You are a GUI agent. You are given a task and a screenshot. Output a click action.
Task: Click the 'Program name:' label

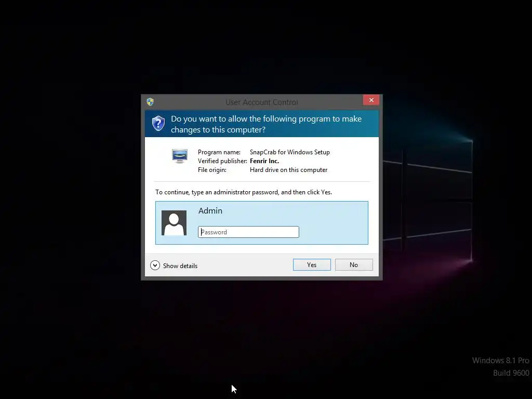[219, 152]
